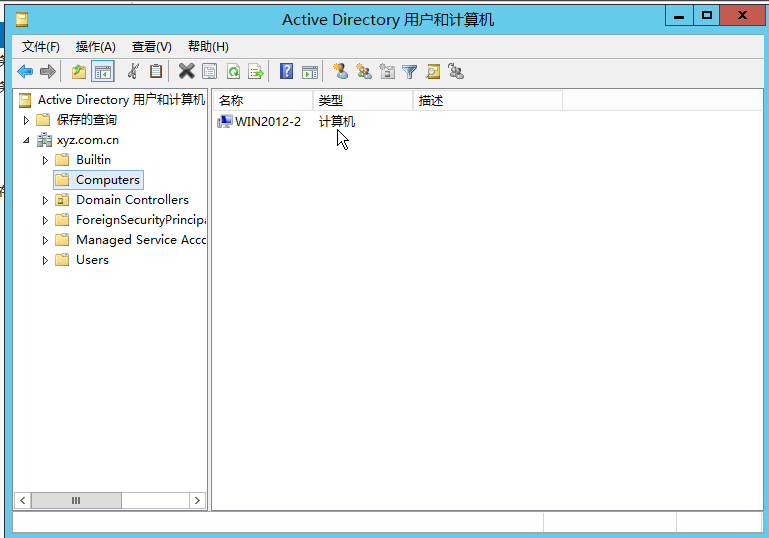Select the Domain Controllers tree item
This screenshot has height=538, width=769.
pos(132,200)
